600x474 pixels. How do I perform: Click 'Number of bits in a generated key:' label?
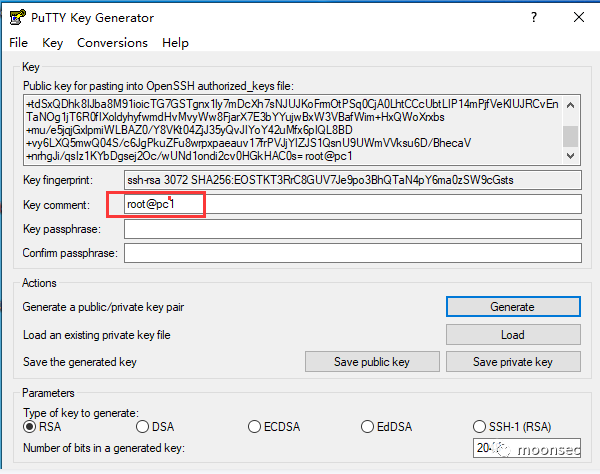point(104,448)
